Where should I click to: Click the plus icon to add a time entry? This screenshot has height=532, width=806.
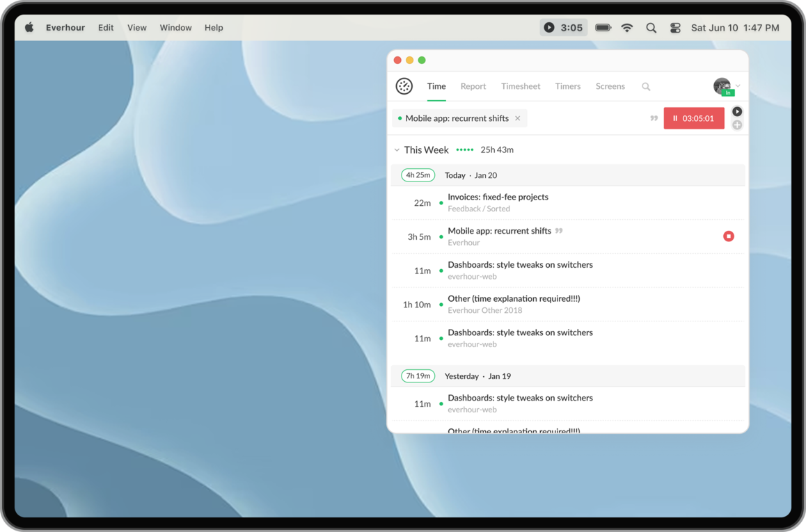point(736,125)
